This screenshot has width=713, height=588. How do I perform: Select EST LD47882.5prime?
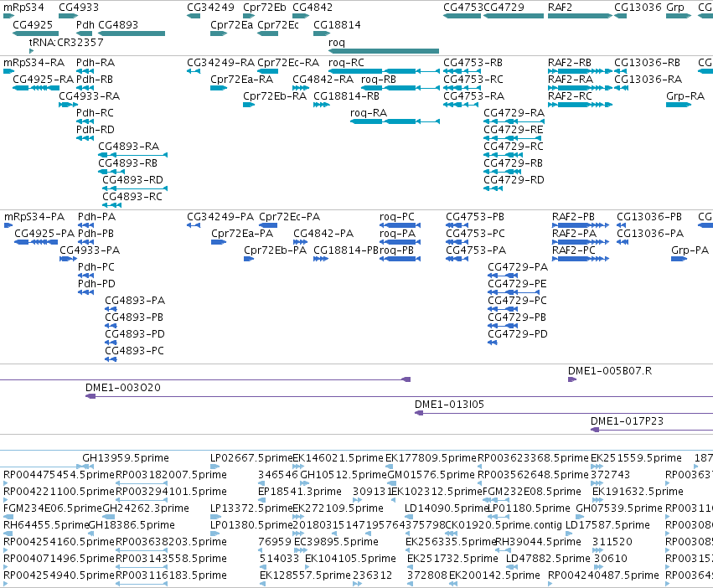click(x=548, y=558)
